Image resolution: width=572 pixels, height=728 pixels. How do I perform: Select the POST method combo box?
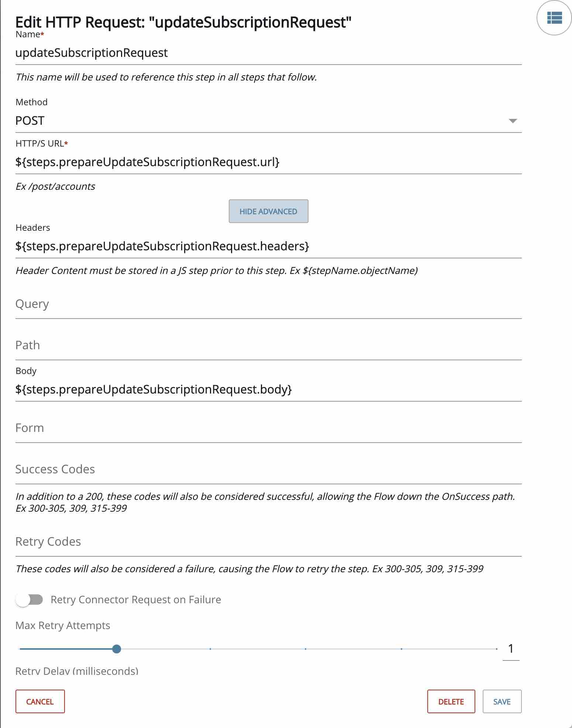pos(268,121)
